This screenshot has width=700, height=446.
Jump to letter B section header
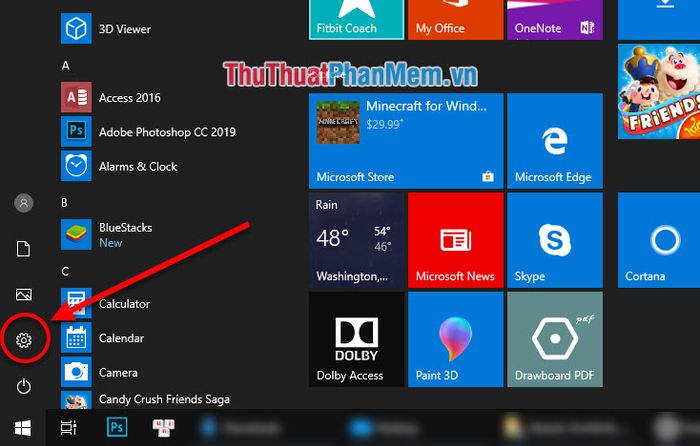[64, 203]
